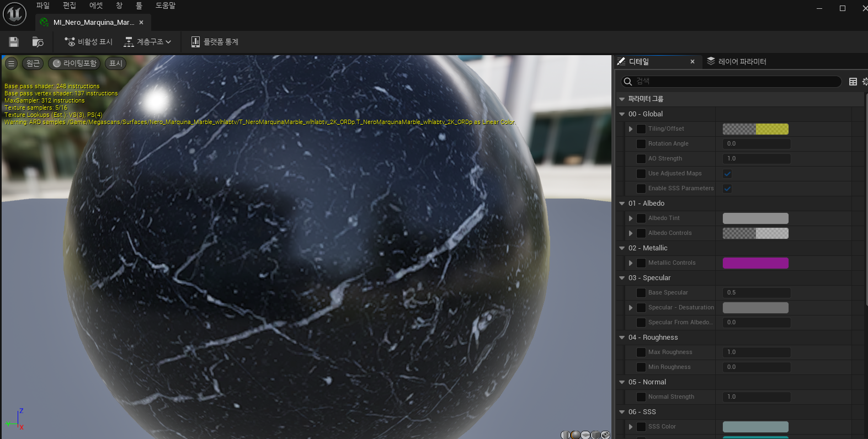Open the SSS Color teal swatch
This screenshot has width=868, height=439.
(755, 427)
